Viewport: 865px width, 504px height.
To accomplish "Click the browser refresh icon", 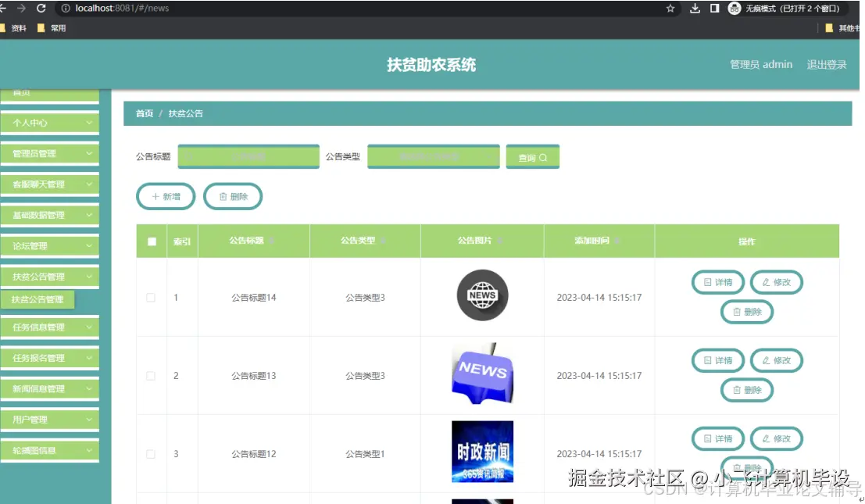I will point(40,9).
